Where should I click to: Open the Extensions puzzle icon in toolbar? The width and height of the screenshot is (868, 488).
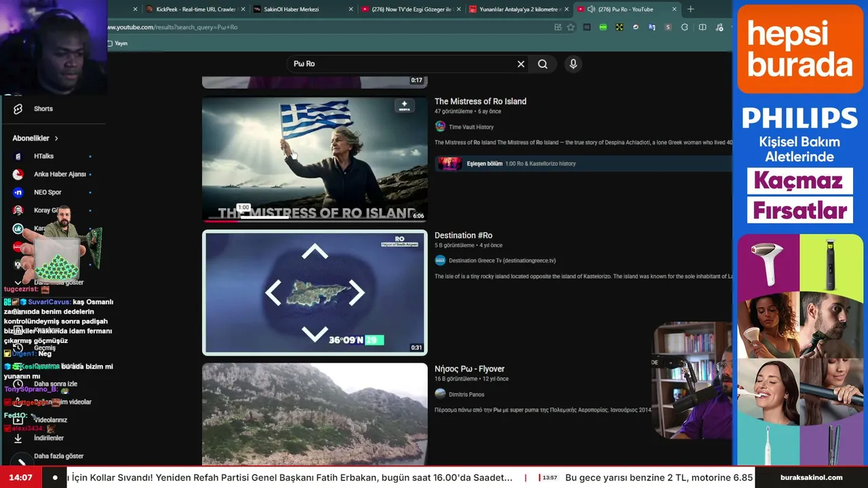tap(684, 27)
